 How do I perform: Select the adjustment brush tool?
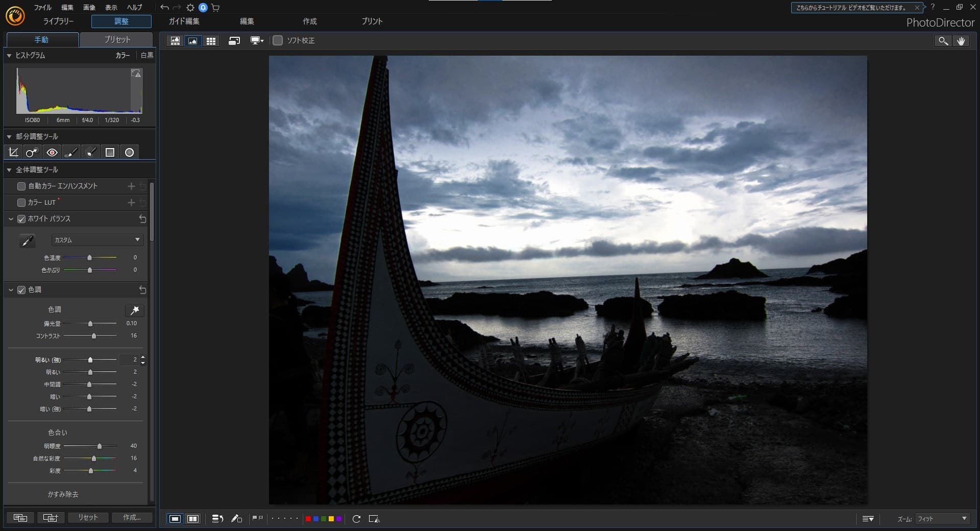71,152
